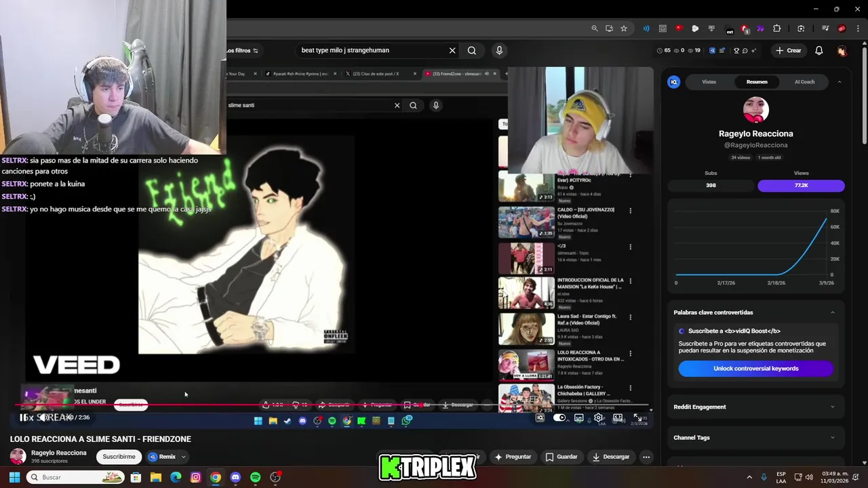Collapse the vidIQ panel with top chevron

(839, 82)
